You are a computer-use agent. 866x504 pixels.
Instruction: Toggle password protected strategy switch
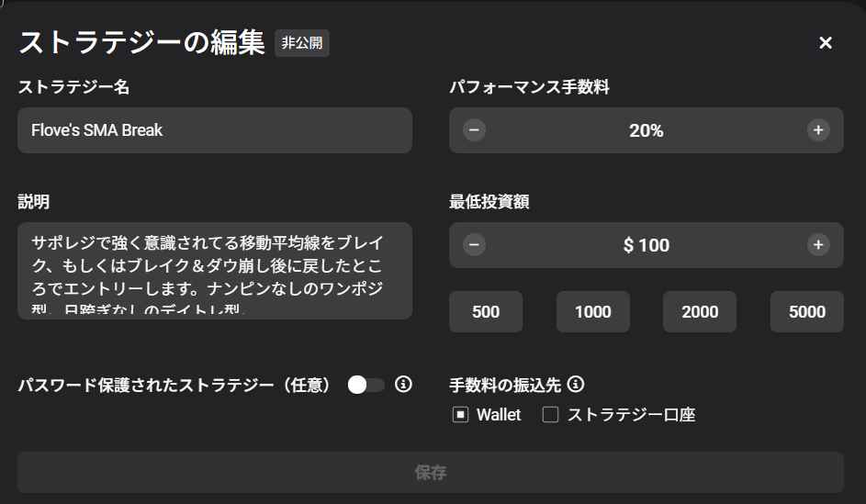(x=366, y=385)
